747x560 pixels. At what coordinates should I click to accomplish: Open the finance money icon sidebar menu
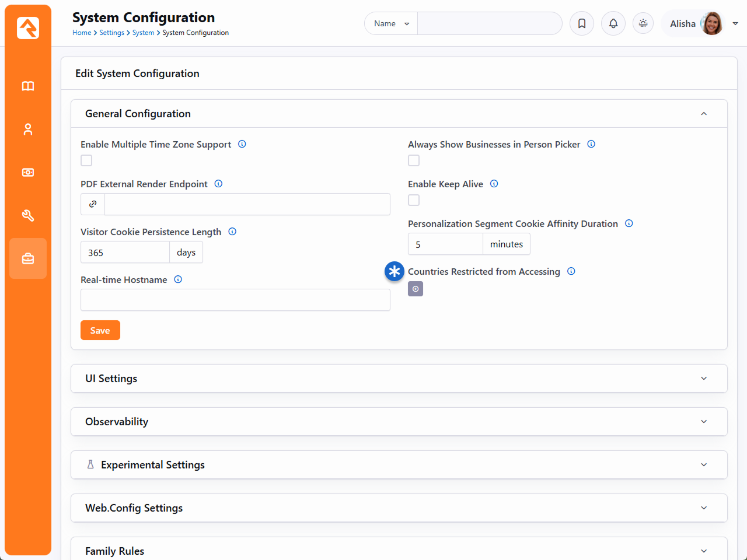pyautogui.click(x=28, y=173)
